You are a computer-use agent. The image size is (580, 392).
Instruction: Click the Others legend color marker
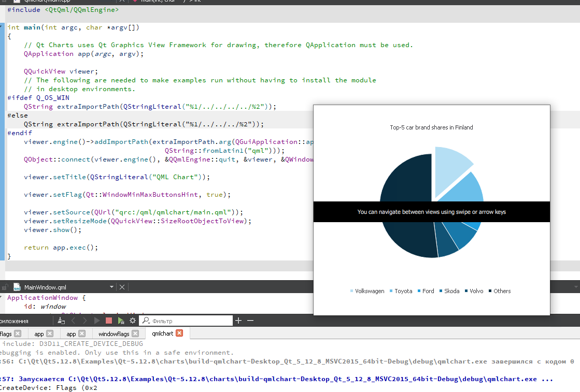pos(490,291)
